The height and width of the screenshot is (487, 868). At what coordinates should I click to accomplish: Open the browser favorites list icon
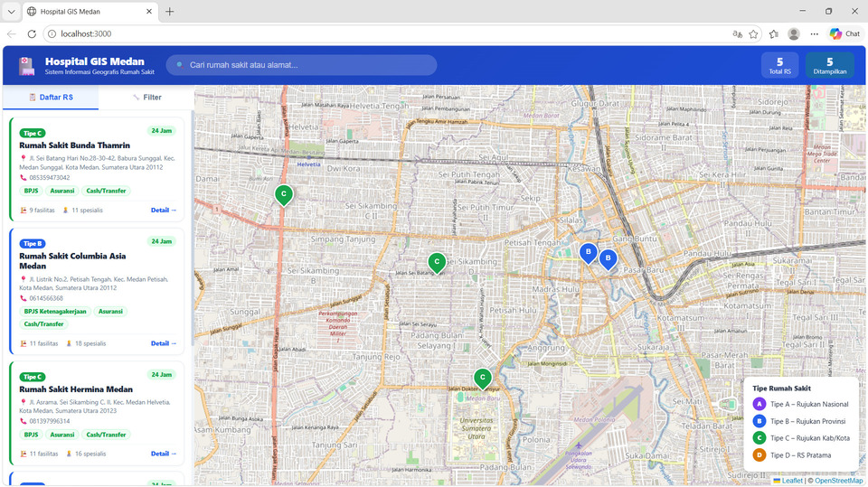click(x=774, y=34)
